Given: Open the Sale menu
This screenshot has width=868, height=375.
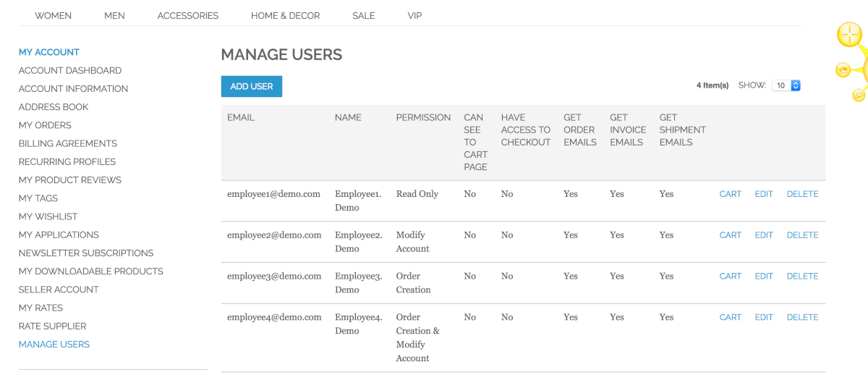Looking at the screenshot, I should (363, 16).
